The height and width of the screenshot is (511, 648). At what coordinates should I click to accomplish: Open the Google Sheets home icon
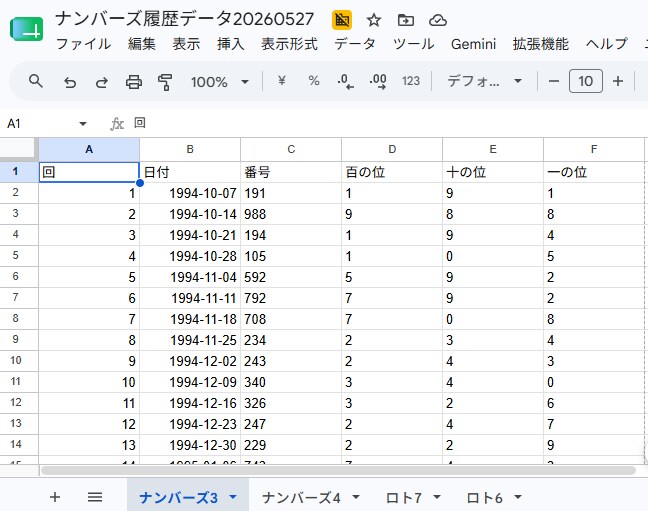click(26, 29)
